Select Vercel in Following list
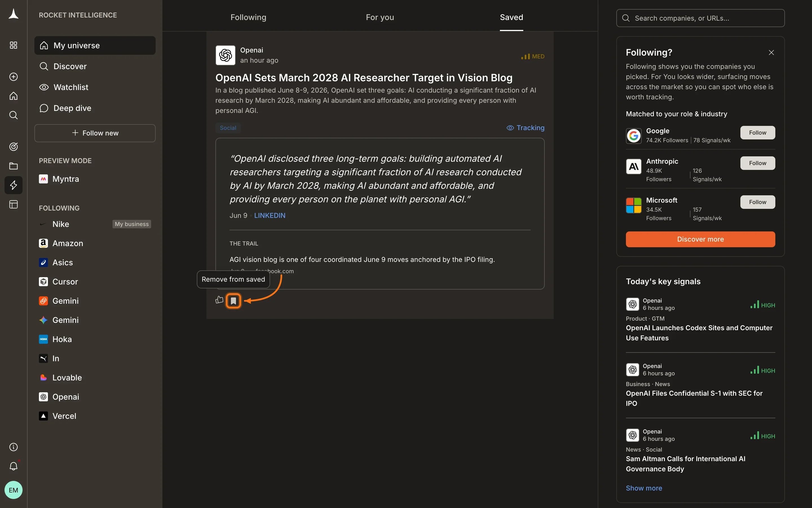 point(95,416)
